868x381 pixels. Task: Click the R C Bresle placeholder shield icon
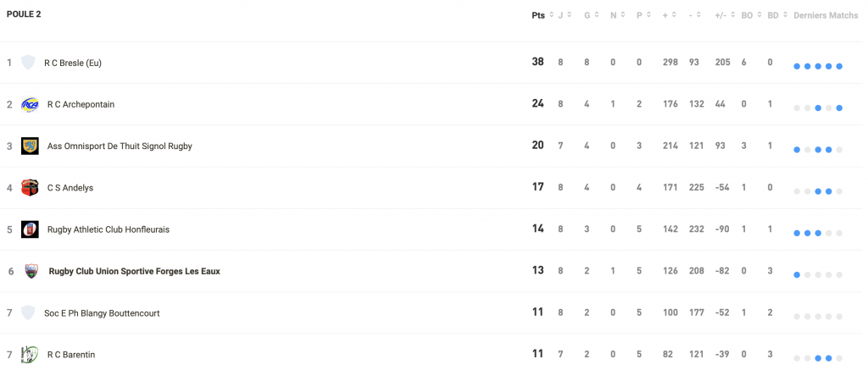pos(28,63)
